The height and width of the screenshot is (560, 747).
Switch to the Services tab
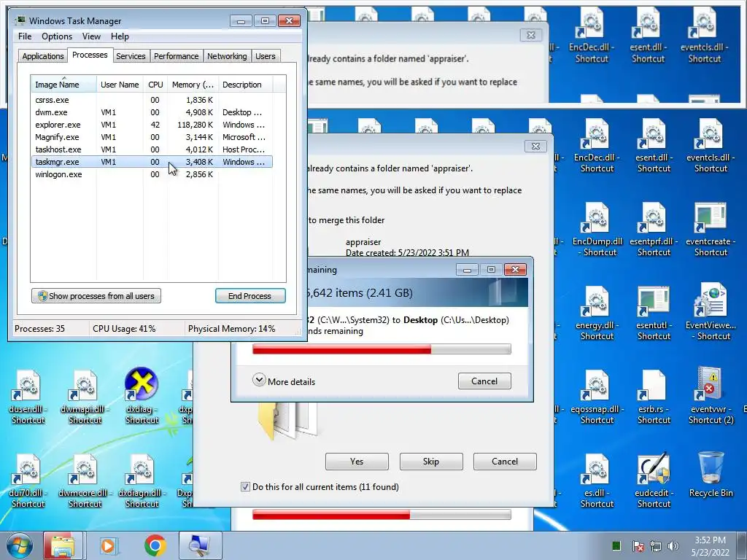131,56
